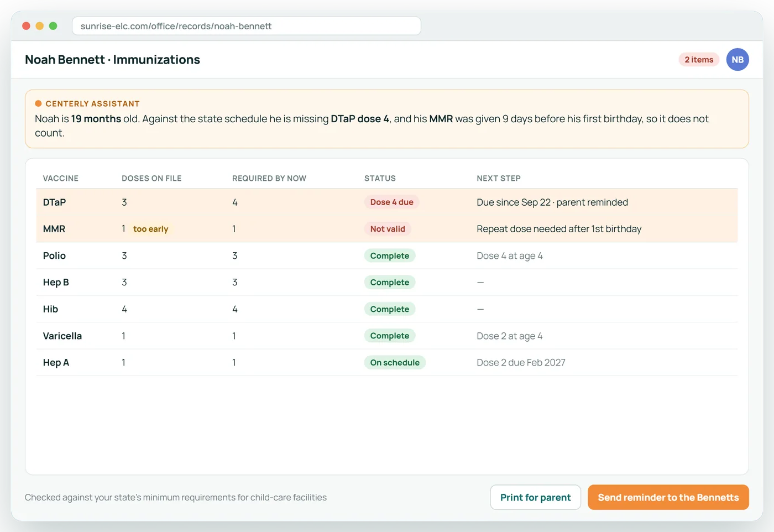774x532 pixels.
Task: Click the Hep B Complete badge
Action: (390, 283)
